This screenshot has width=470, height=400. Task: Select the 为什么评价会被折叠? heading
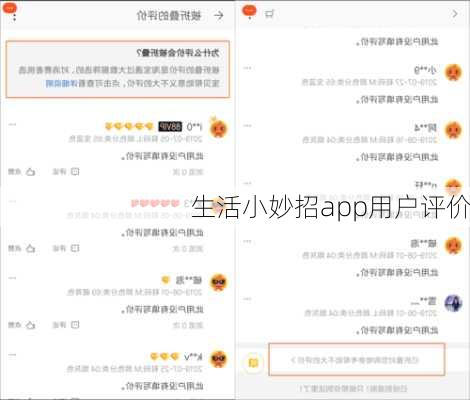coord(178,53)
